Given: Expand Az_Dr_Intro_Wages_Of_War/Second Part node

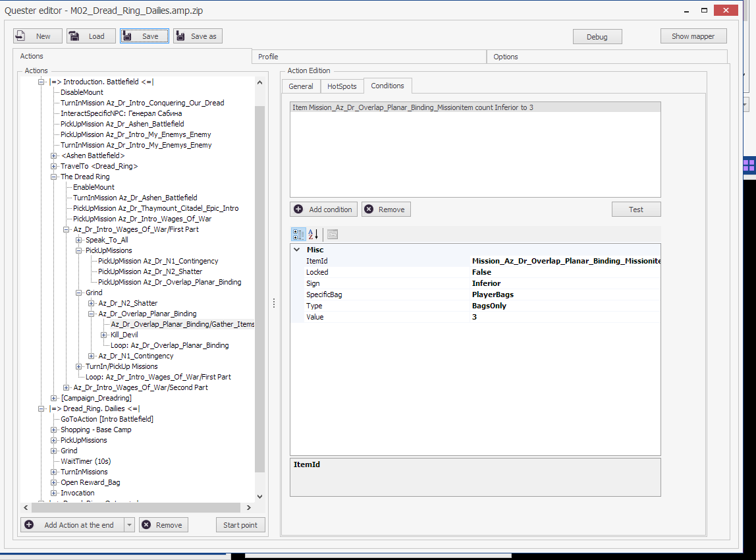Looking at the screenshot, I should click(67, 388).
